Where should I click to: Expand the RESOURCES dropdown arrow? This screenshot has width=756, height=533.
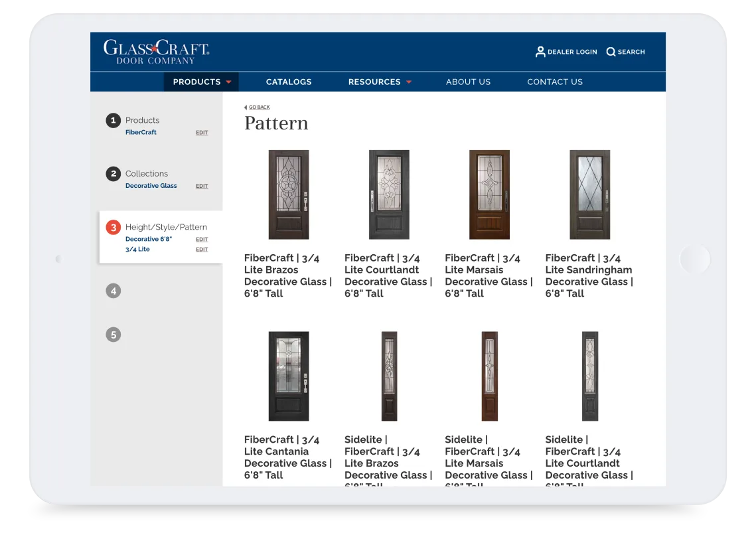(x=409, y=82)
